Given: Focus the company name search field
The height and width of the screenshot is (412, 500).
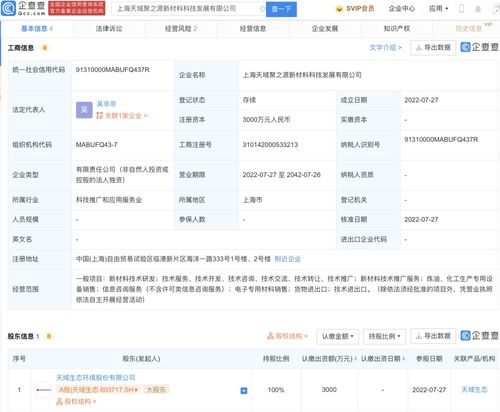Looking at the screenshot, I should [x=187, y=9].
